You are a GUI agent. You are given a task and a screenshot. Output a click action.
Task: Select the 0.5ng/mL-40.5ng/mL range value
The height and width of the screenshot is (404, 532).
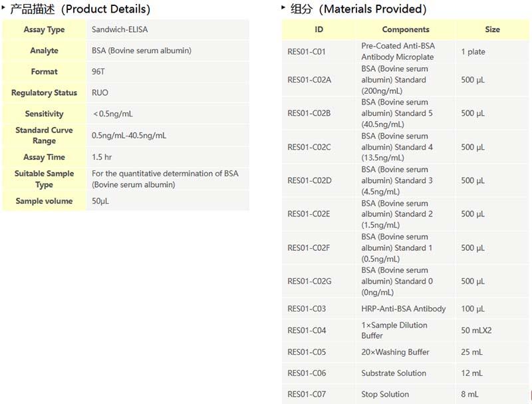pos(129,136)
